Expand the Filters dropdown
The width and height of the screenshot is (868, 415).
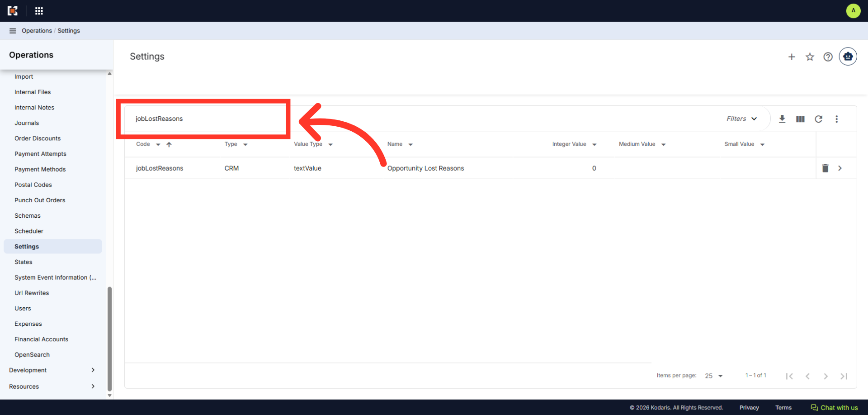(742, 119)
